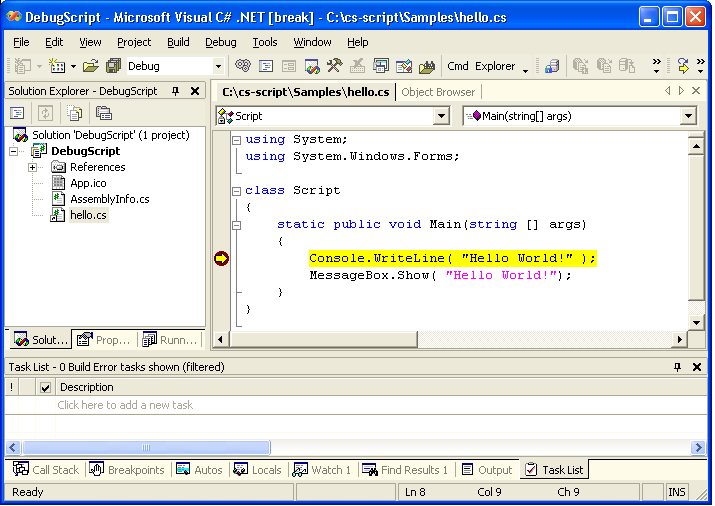Open the Debug menu
Screen dimensions: 715x506
[x=221, y=42]
